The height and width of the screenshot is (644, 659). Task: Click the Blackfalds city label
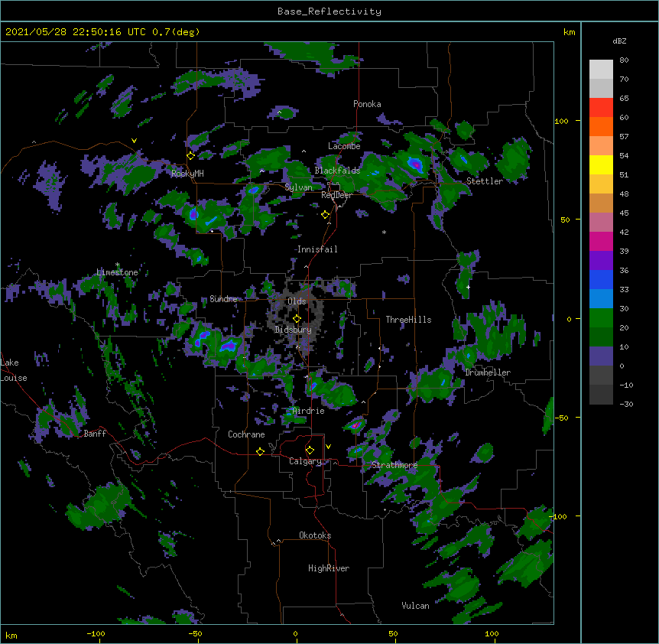click(x=337, y=171)
